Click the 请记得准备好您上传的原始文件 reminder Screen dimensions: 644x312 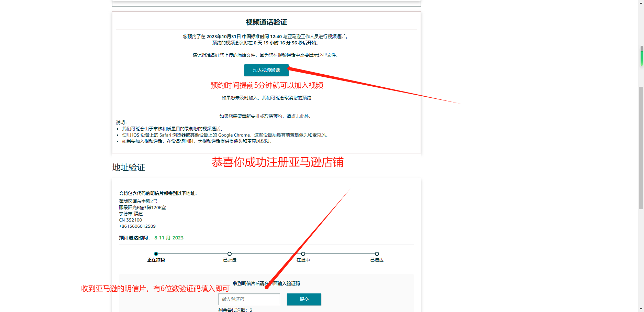[266, 55]
